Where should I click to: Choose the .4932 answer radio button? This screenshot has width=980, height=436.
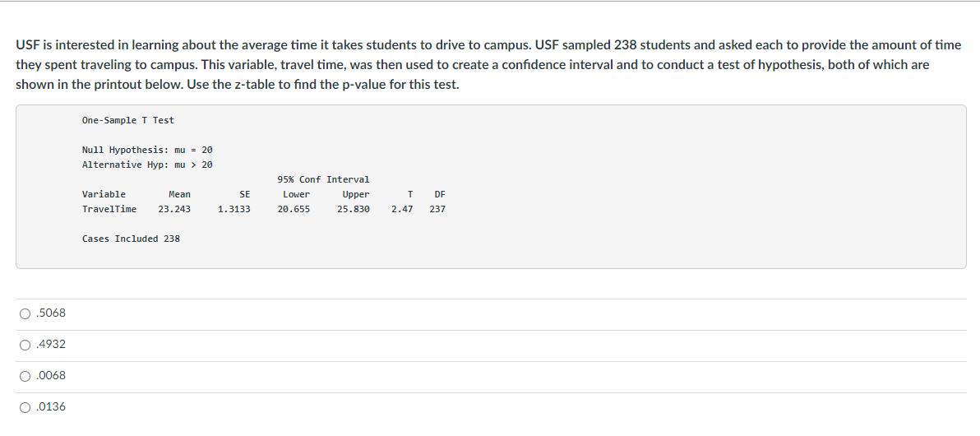(26, 345)
